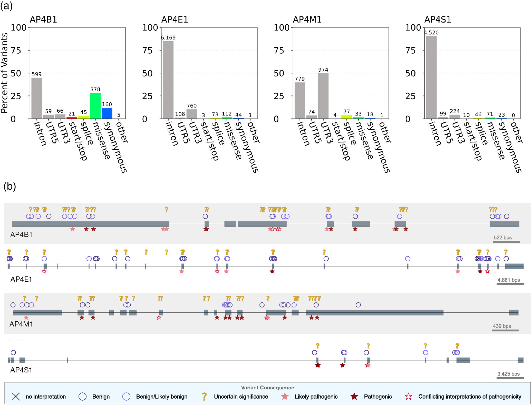The height and width of the screenshot is (405, 532).
Task: Click the 'missense' axis label under AP4B1 chart
Action: coord(101,140)
